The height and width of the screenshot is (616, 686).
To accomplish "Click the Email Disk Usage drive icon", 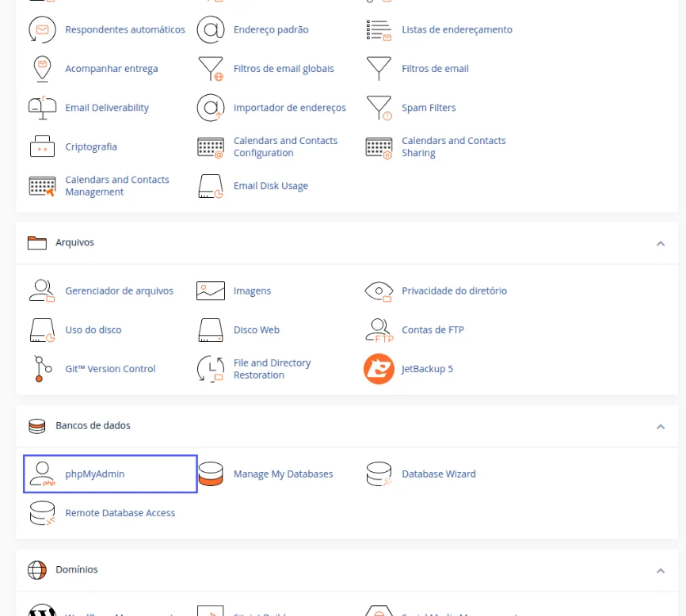I will pyautogui.click(x=211, y=186).
